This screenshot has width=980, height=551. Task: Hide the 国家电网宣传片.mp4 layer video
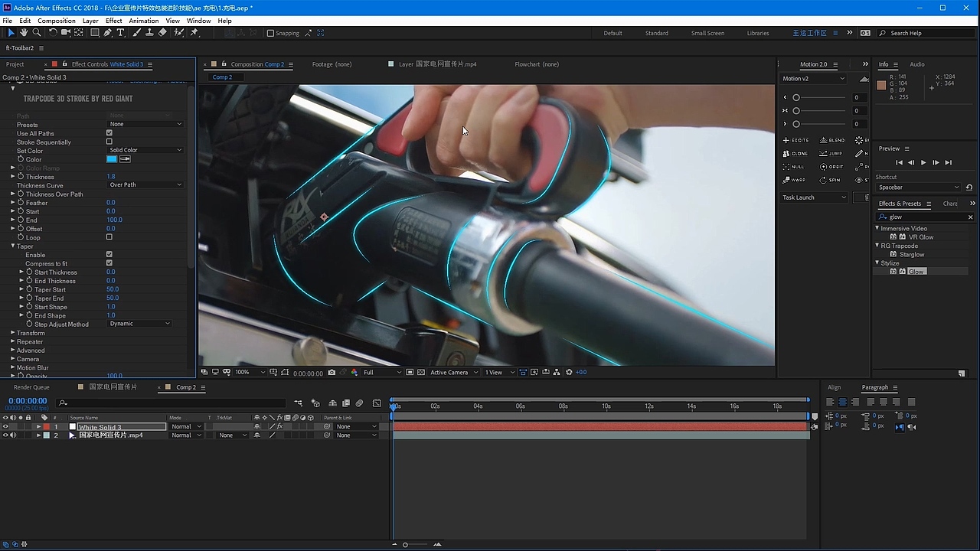point(5,435)
